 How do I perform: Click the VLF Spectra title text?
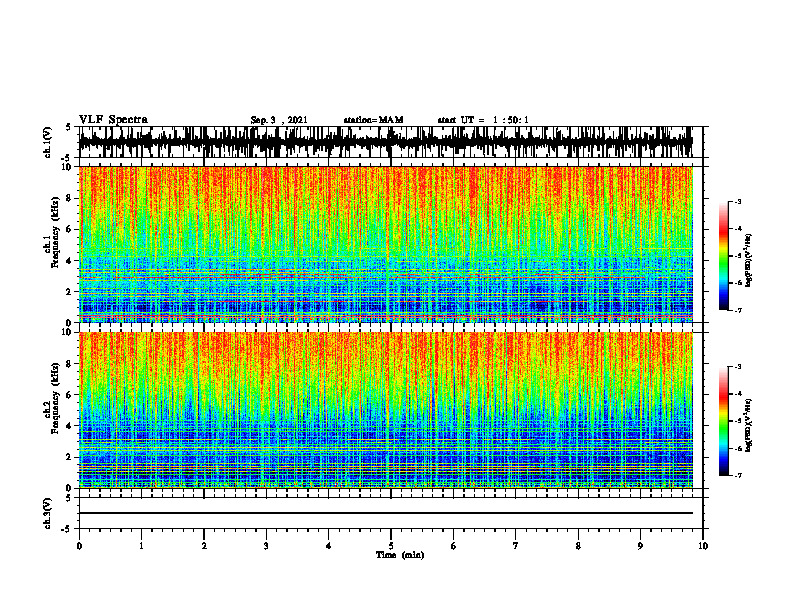click(113, 120)
